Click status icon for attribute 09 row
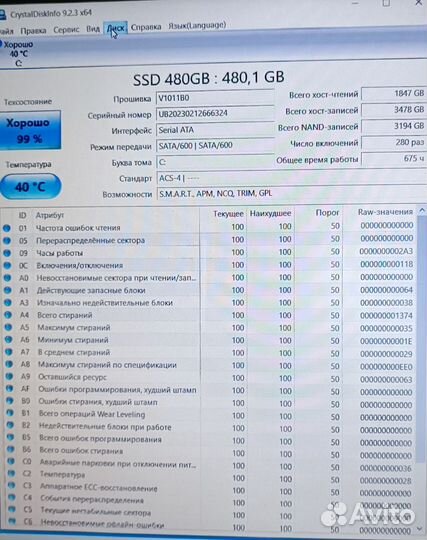 7,253
